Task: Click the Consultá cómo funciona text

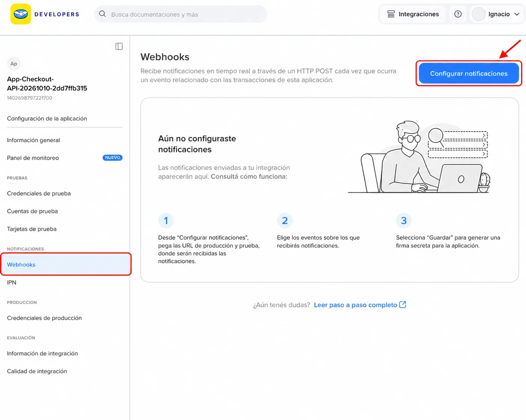Action: pyautogui.click(x=249, y=176)
